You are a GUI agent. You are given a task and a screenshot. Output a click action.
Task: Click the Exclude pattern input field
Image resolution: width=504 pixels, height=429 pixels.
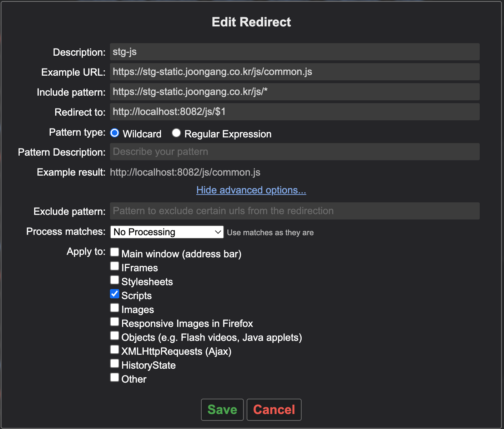point(294,211)
